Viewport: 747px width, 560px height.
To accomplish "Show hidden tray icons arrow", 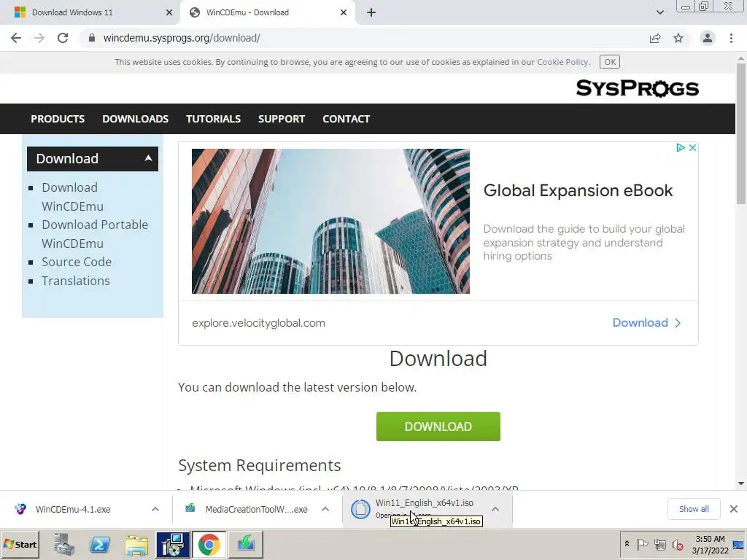I will click(627, 544).
